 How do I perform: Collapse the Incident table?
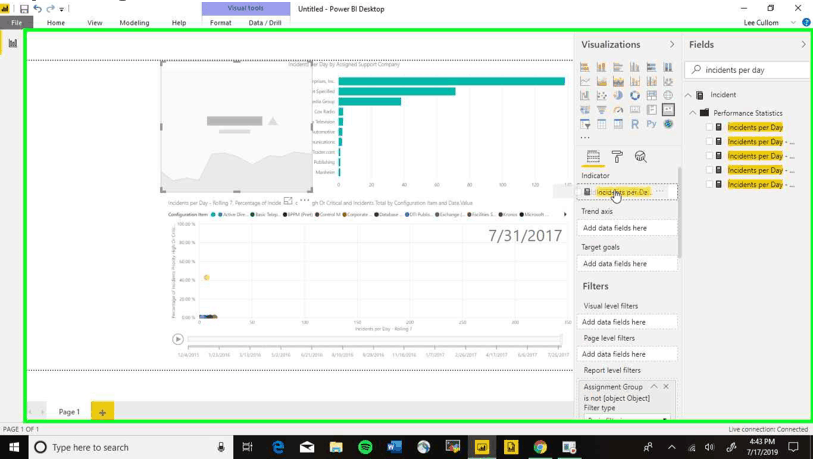tap(688, 95)
